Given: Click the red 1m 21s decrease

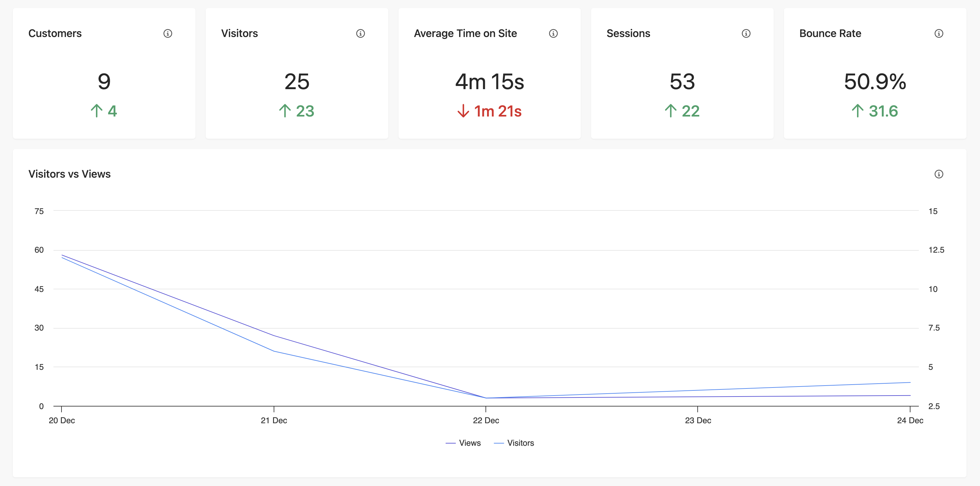Looking at the screenshot, I should click(490, 111).
